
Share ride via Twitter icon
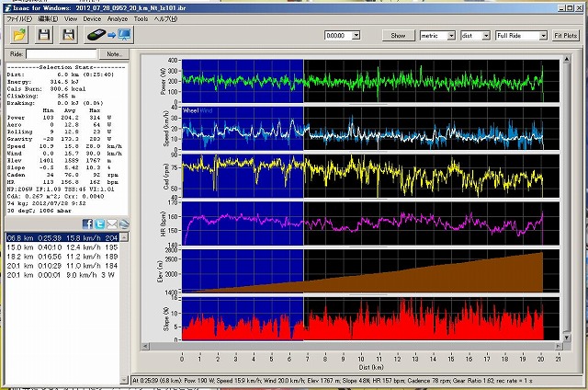coord(99,224)
